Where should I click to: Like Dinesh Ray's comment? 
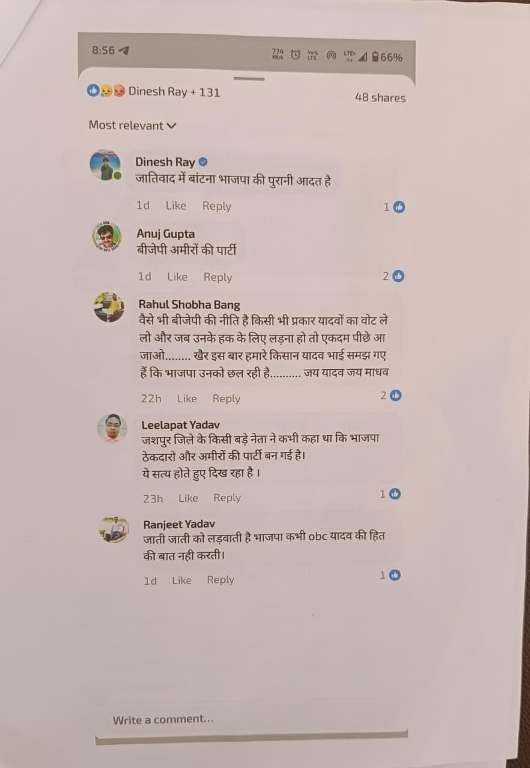pos(176,206)
